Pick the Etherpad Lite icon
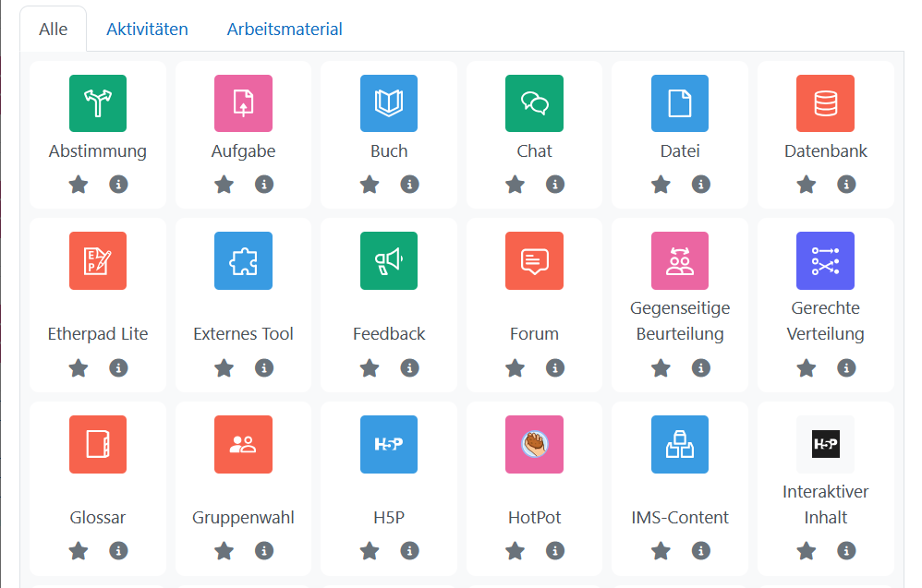The image size is (922, 588). coord(97,260)
